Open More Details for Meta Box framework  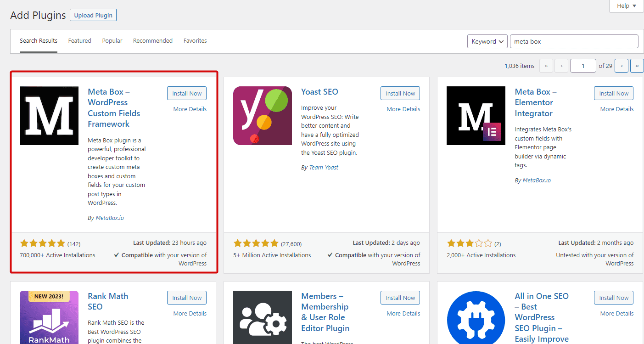pyautogui.click(x=190, y=109)
